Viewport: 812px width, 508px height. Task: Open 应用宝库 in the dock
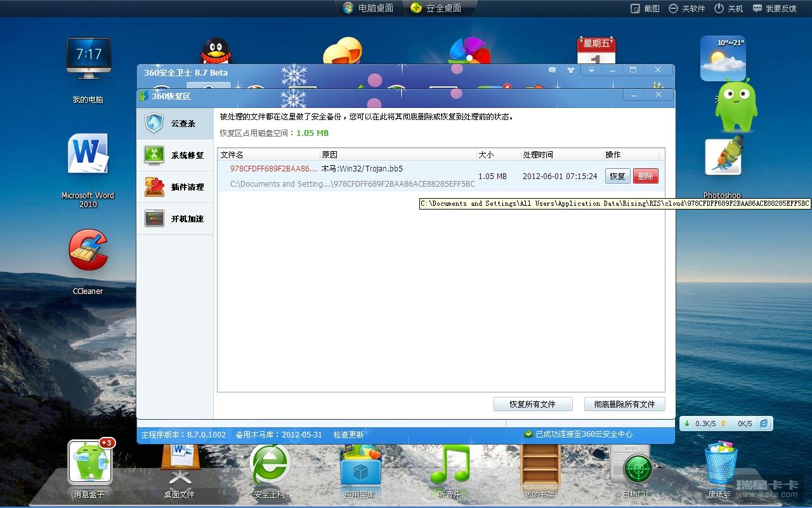click(x=360, y=471)
